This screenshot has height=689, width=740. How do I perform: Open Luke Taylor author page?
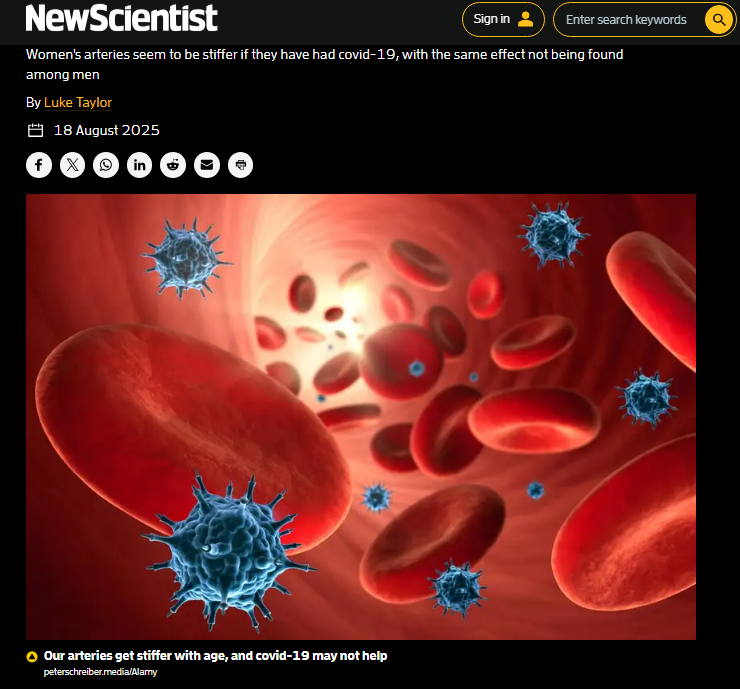(78, 102)
